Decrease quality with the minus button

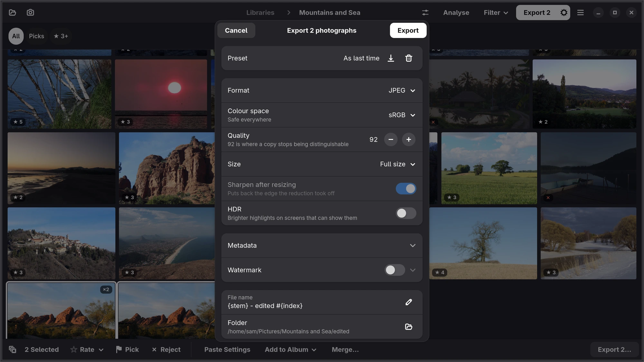391,140
